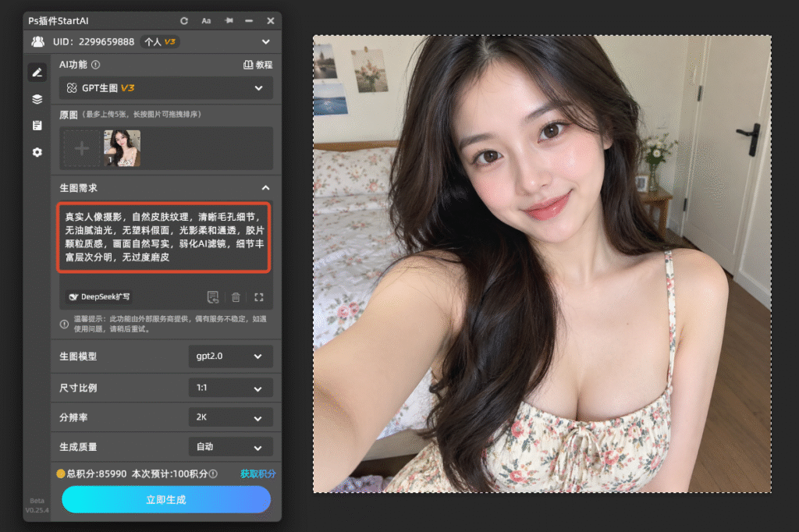Click into the prompt text area
The image size is (799, 532).
coord(164,237)
